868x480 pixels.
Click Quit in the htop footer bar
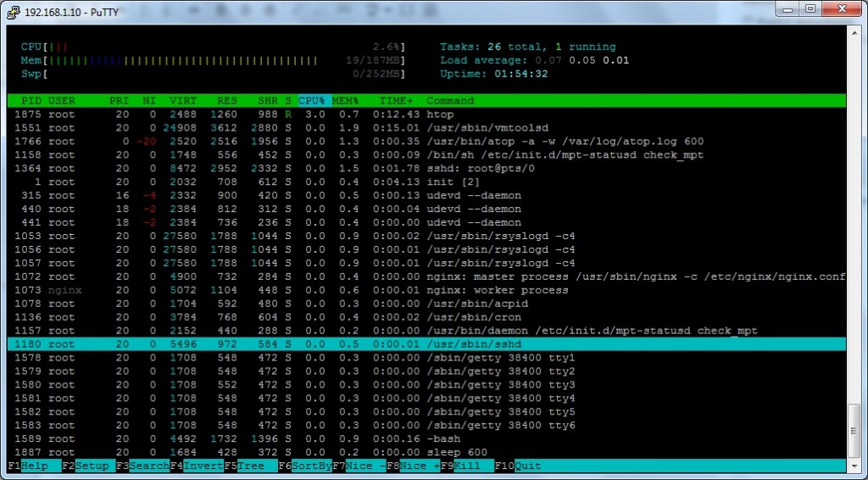[x=528, y=466]
